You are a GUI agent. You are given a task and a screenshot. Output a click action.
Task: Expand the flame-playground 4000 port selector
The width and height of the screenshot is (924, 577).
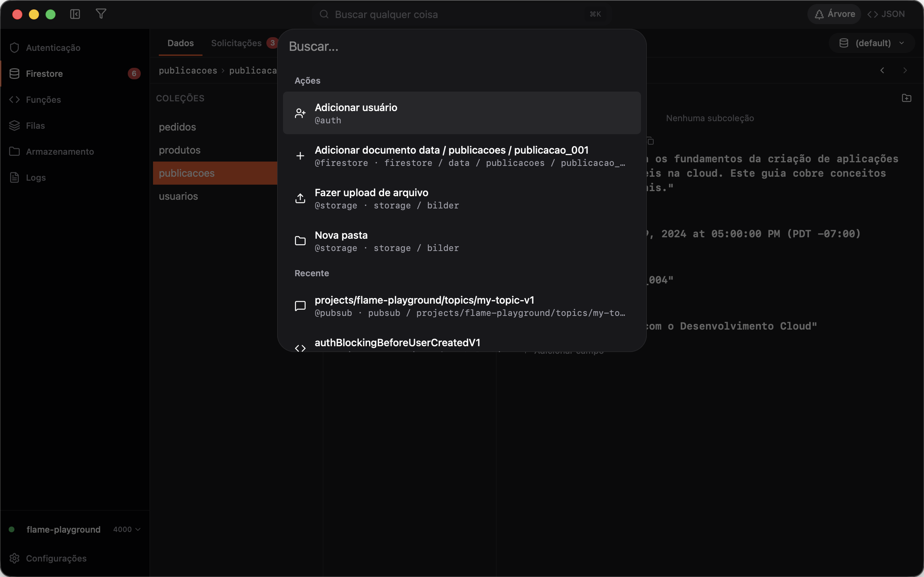(127, 529)
